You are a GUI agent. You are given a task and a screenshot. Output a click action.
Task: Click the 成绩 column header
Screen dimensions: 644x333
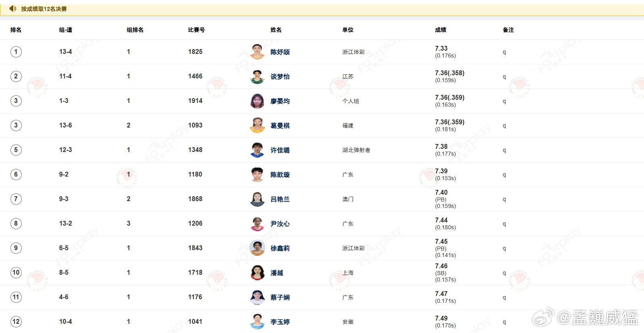click(x=441, y=30)
